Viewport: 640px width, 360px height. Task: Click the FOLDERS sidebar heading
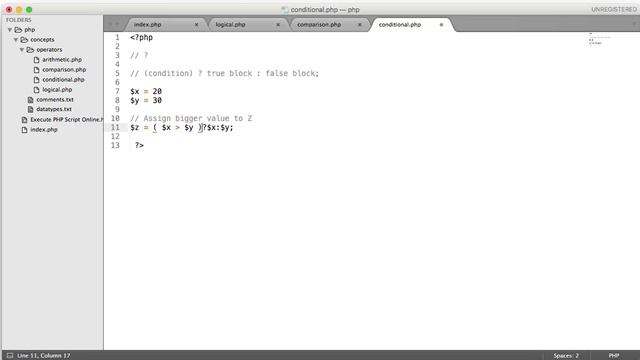click(x=18, y=20)
